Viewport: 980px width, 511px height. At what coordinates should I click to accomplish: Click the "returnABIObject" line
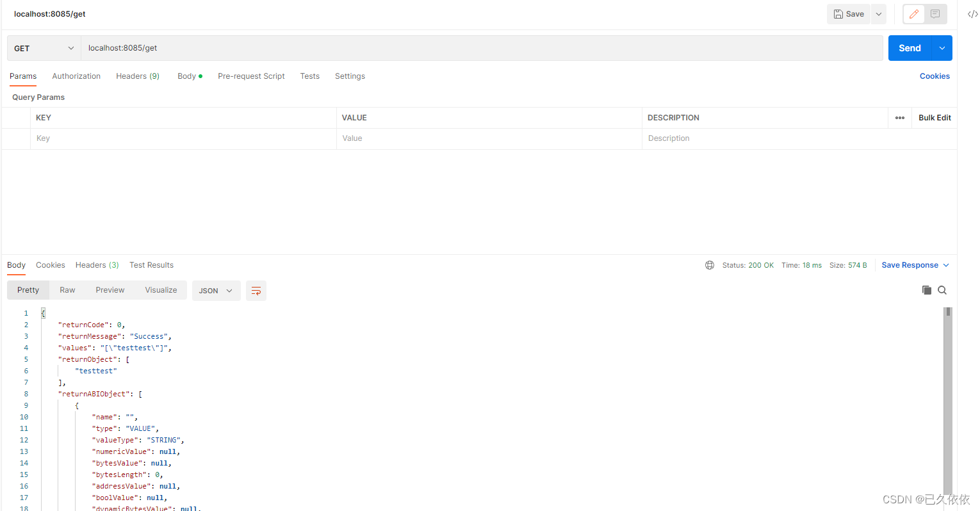tap(100, 394)
